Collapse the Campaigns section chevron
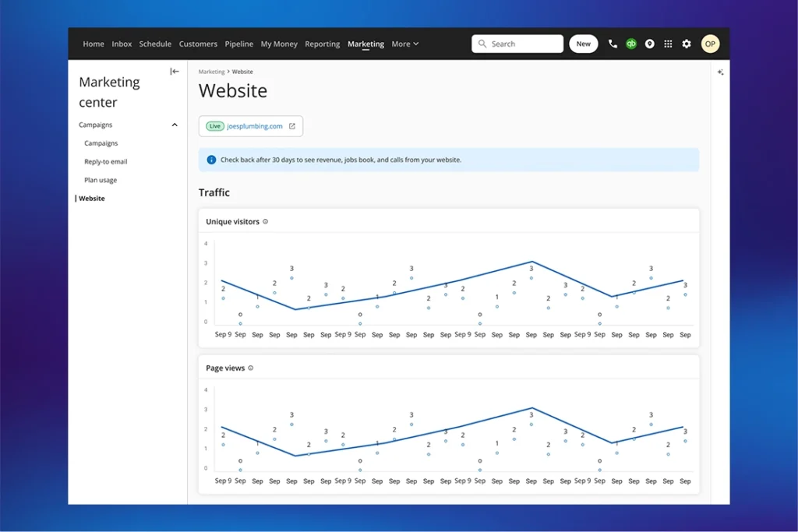The width and height of the screenshot is (798, 532). click(x=174, y=125)
